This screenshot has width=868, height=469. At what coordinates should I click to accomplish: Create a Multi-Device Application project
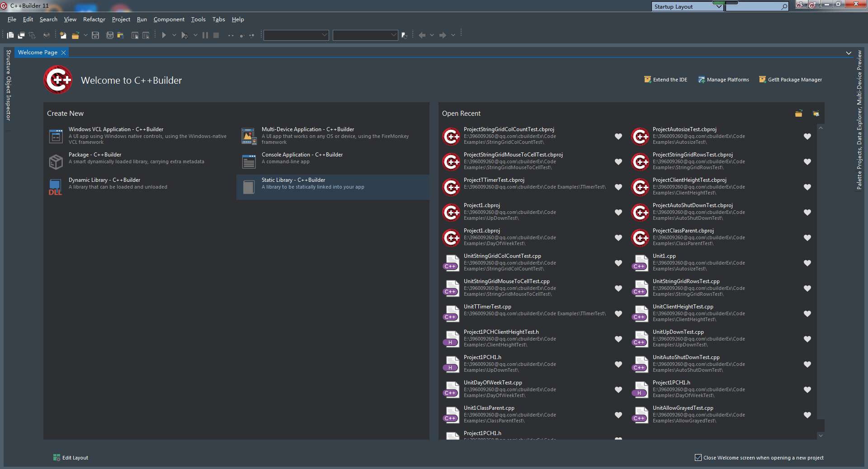coord(333,136)
